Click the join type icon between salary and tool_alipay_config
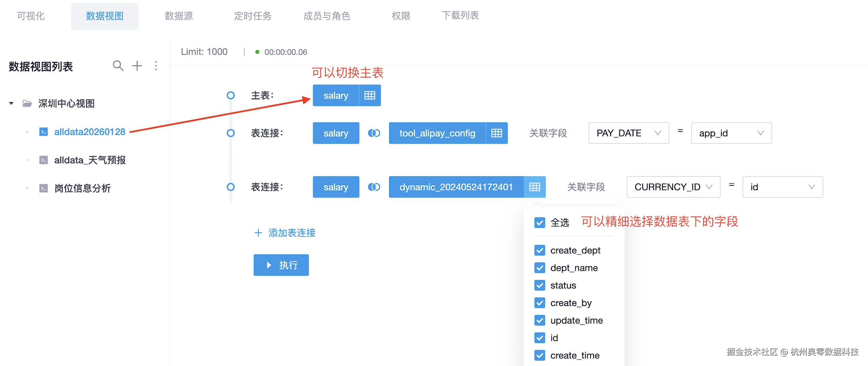The height and width of the screenshot is (366, 868). pyautogui.click(x=374, y=133)
